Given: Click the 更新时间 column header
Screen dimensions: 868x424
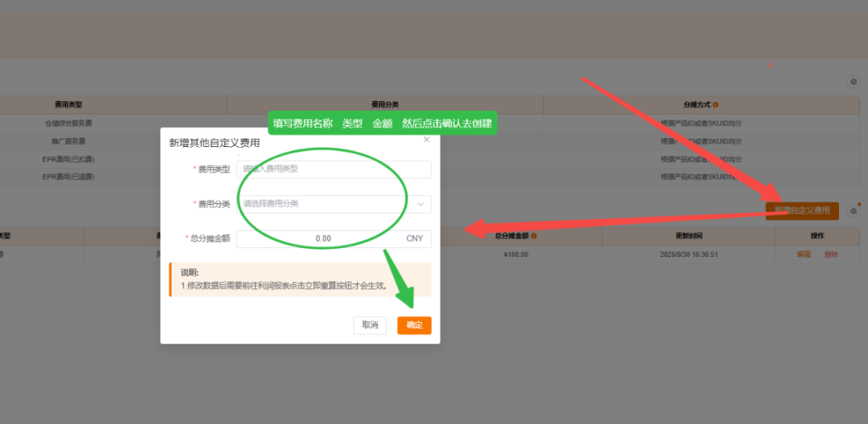Looking at the screenshot, I should (689, 236).
